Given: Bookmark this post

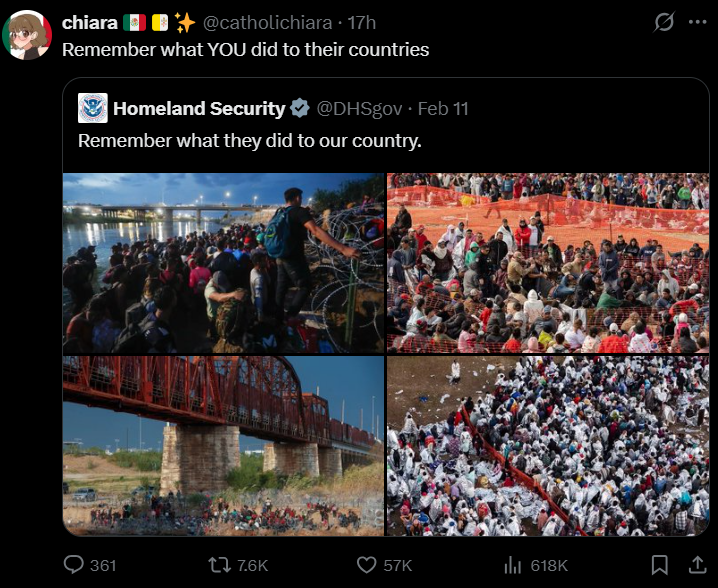Looking at the screenshot, I should 659,565.
